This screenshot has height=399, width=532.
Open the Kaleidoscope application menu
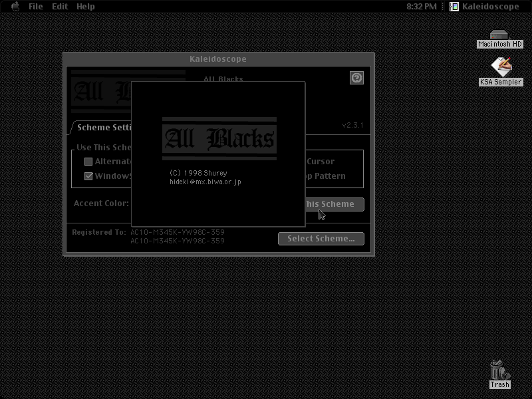pos(484,7)
